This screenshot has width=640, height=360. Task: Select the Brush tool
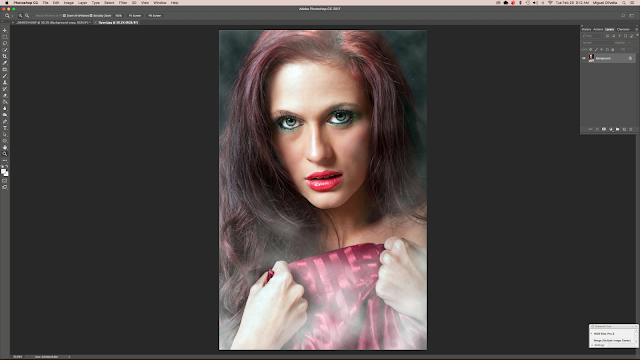pyautogui.click(x=5, y=76)
